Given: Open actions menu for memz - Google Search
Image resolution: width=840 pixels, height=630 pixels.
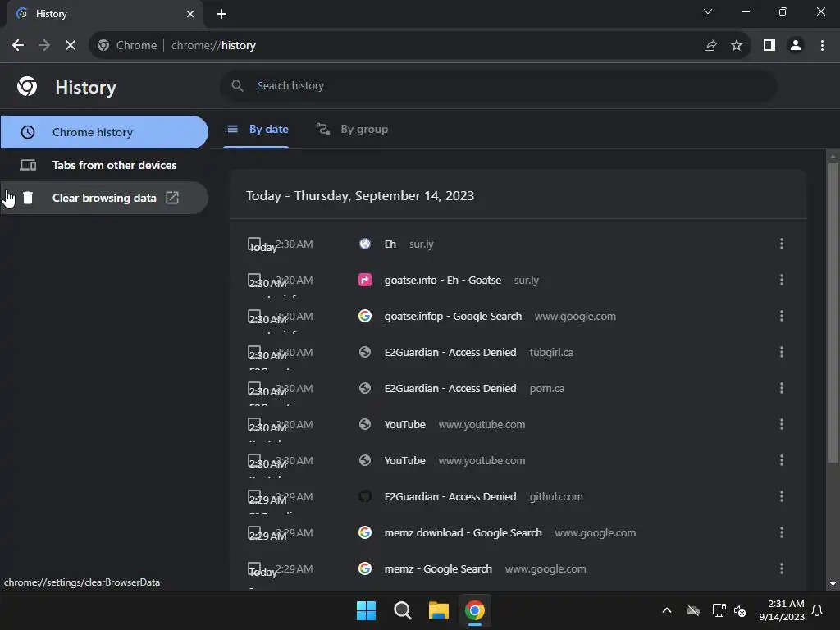Looking at the screenshot, I should click(x=782, y=568).
